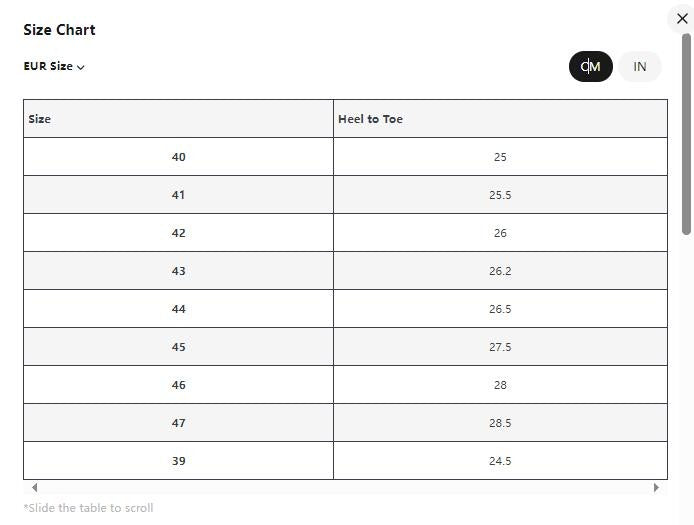This screenshot has width=694, height=525.
Task: Close the Size Chart dialog
Action: click(682, 19)
